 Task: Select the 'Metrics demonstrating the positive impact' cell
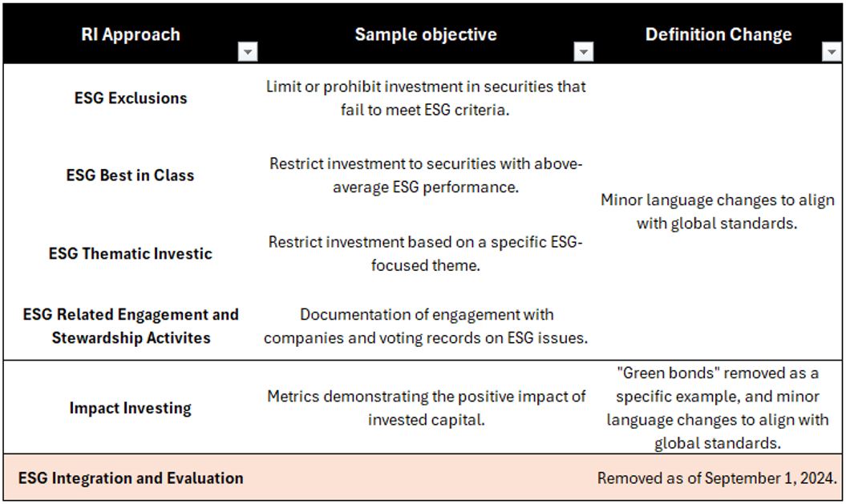click(426, 407)
